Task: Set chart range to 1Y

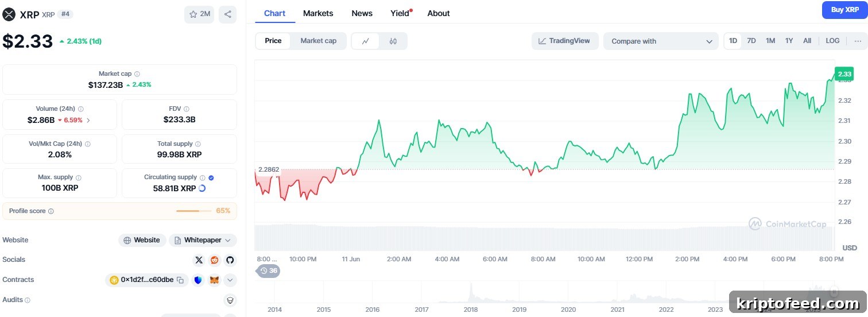Action: coord(789,41)
